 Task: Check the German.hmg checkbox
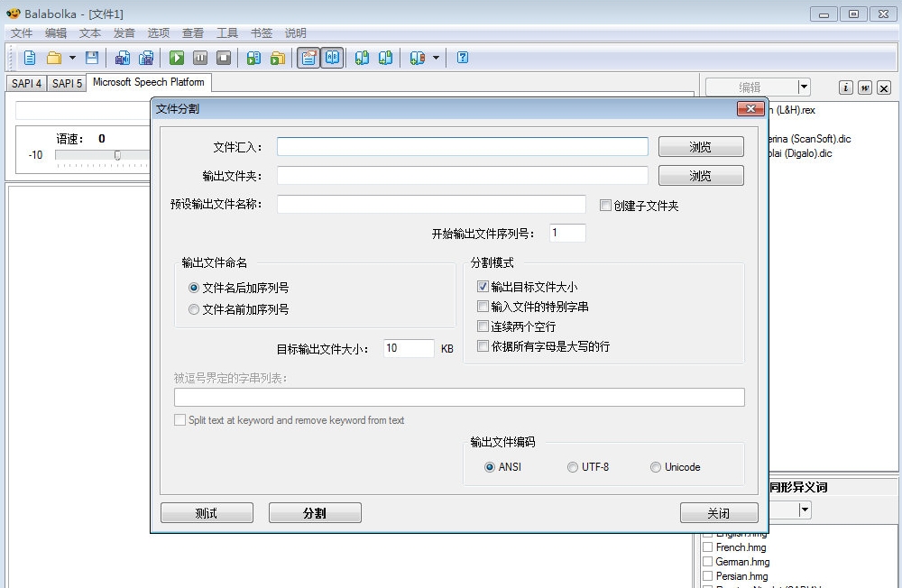(x=707, y=562)
